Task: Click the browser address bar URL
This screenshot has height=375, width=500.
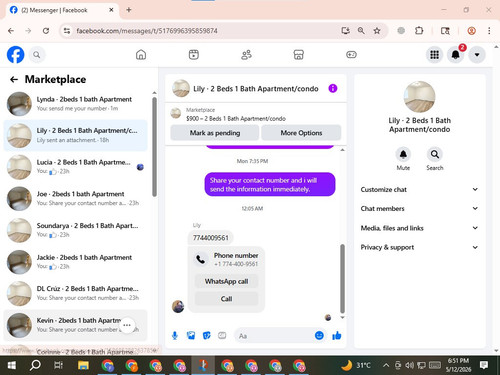Action: (x=147, y=31)
